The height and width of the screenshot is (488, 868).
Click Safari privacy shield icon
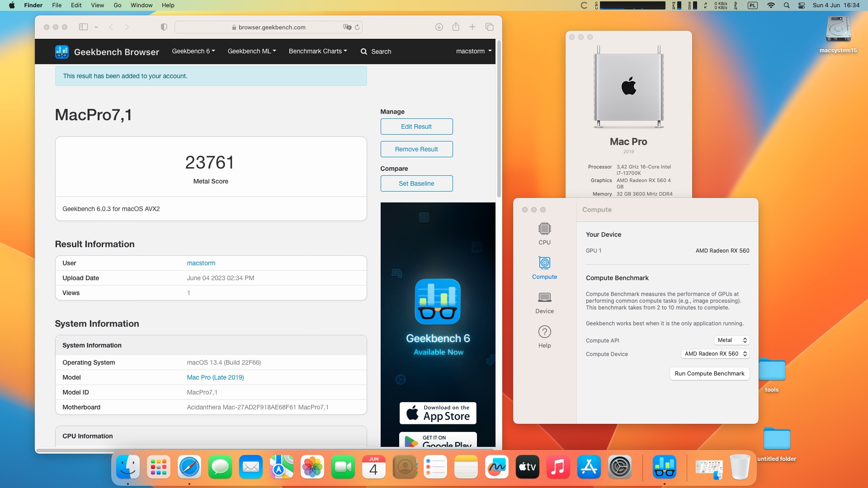click(164, 27)
